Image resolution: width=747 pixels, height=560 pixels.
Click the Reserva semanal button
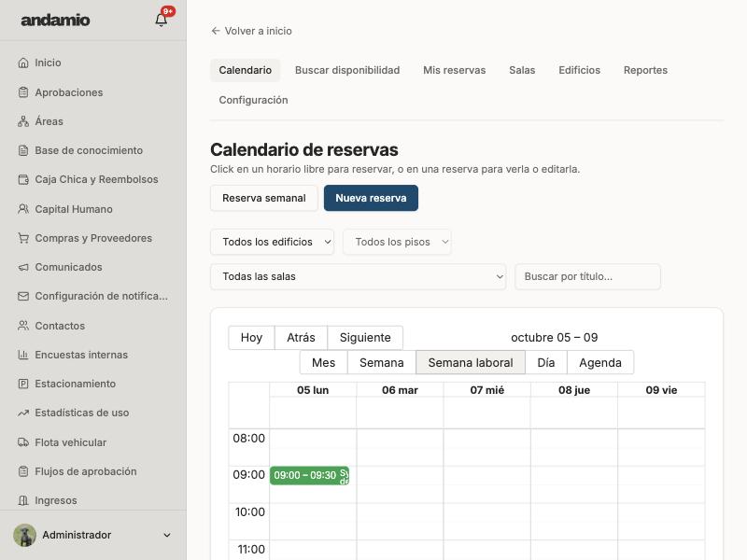point(264,198)
